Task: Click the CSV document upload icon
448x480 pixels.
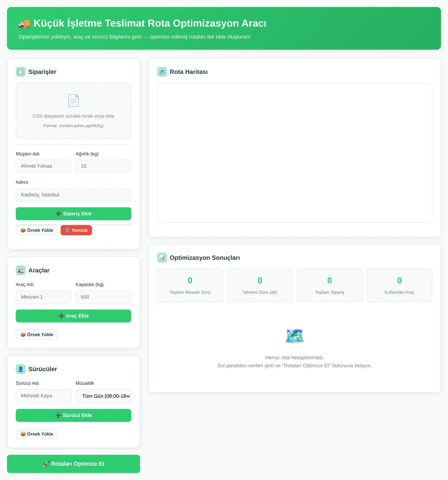Action: [x=74, y=100]
